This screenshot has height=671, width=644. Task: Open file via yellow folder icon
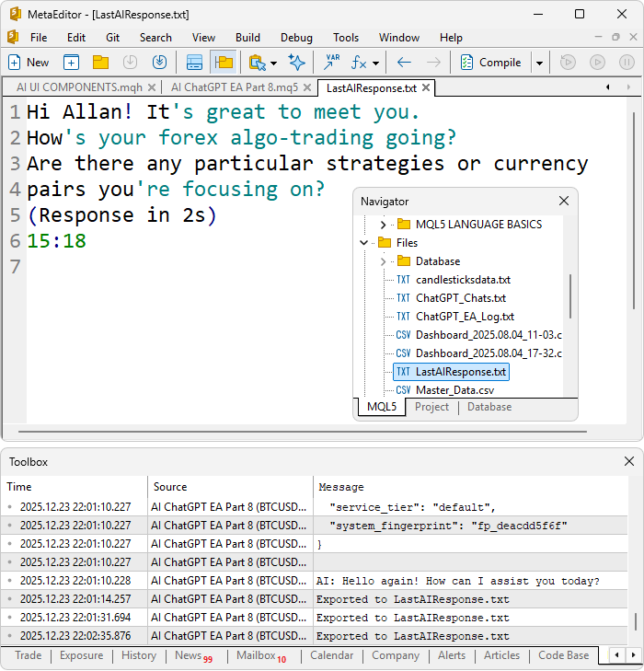coord(100,63)
